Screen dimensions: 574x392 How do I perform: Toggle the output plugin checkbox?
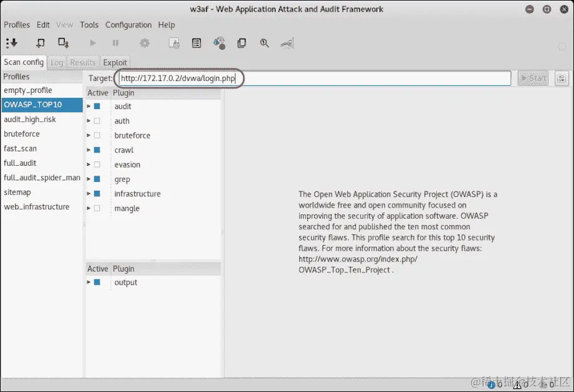(97, 282)
